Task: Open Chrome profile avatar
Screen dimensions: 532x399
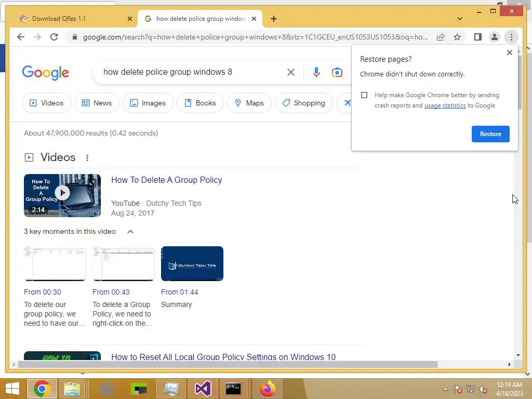Action: [495, 37]
